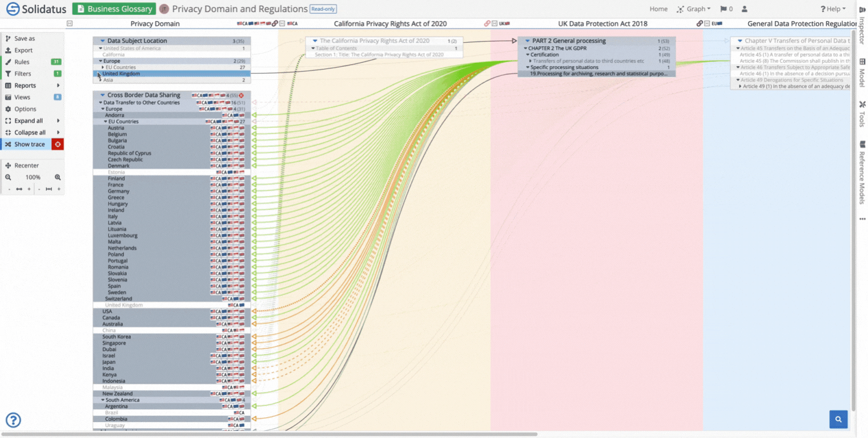This screenshot has height=438, width=868.
Task: Open the more options ellipsis in the right sidebar
Action: tap(862, 219)
